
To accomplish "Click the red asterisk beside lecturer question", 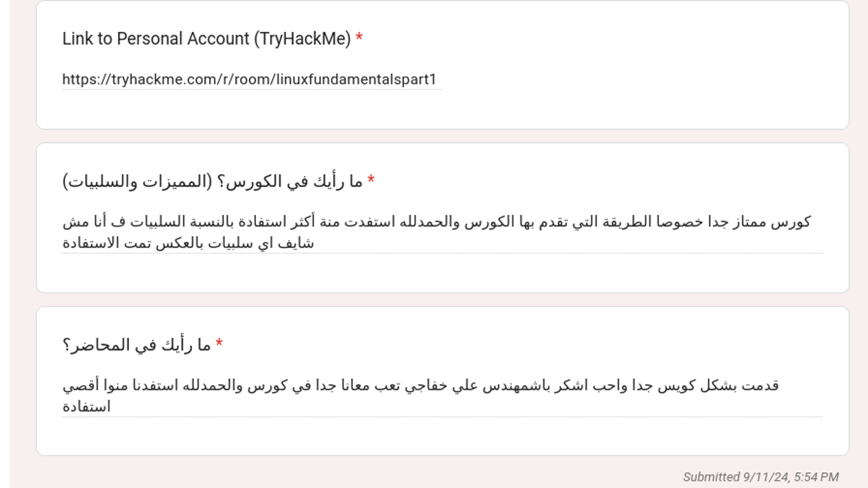I will 219,344.
